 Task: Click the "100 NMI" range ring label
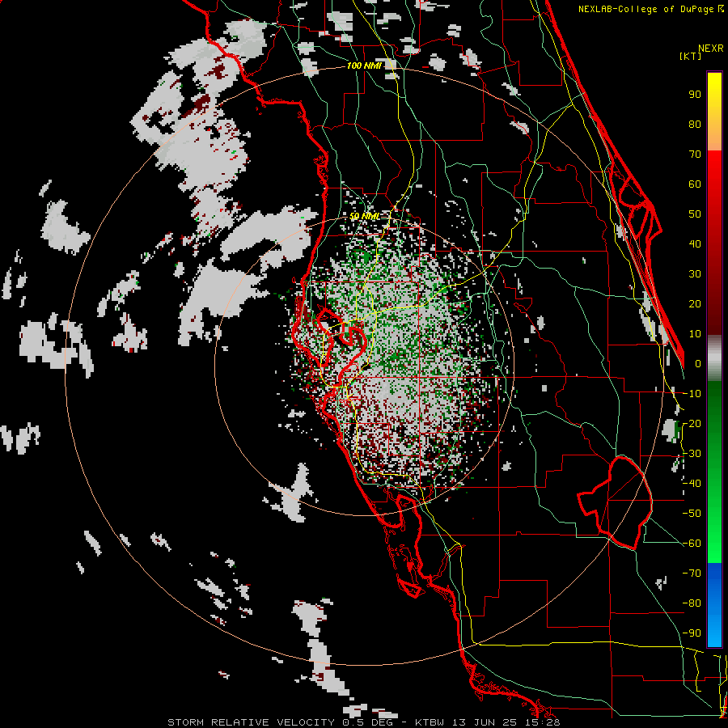[x=365, y=66]
